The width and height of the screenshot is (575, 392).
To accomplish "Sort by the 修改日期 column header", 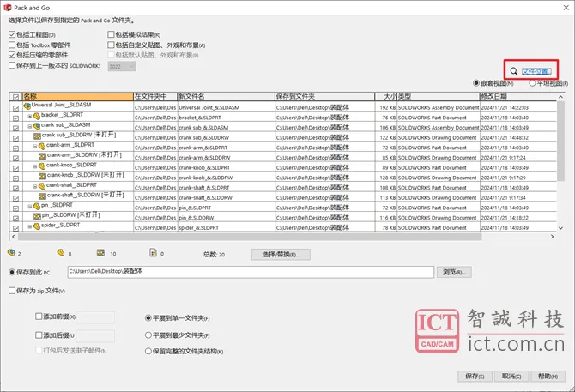I will tap(518, 96).
